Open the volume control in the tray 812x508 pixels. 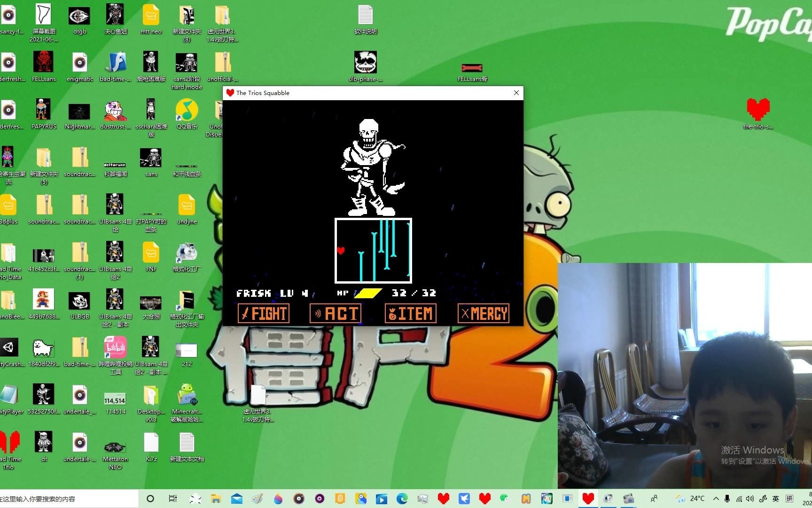pyautogui.click(x=750, y=499)
